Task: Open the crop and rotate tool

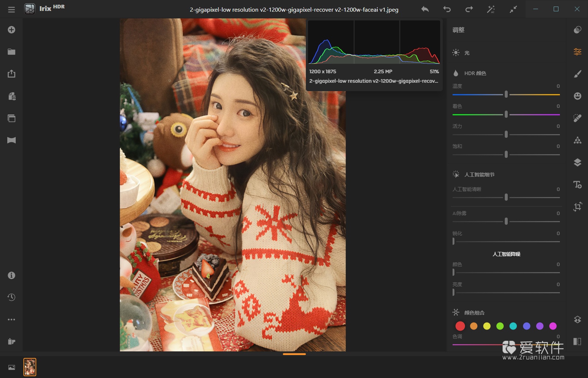Action: pos(578,207)
